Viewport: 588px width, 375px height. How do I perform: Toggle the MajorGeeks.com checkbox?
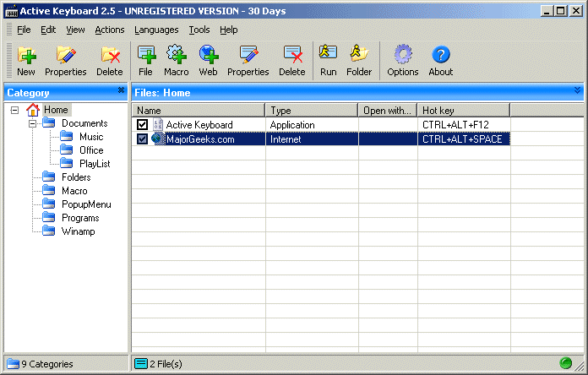[x=142, y=139]
